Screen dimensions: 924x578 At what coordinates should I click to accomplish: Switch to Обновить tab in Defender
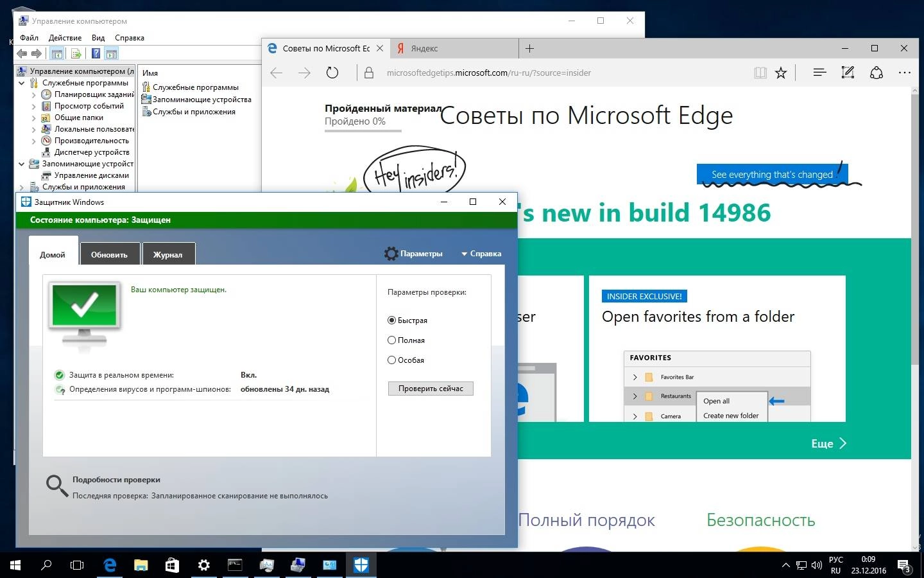109,254
